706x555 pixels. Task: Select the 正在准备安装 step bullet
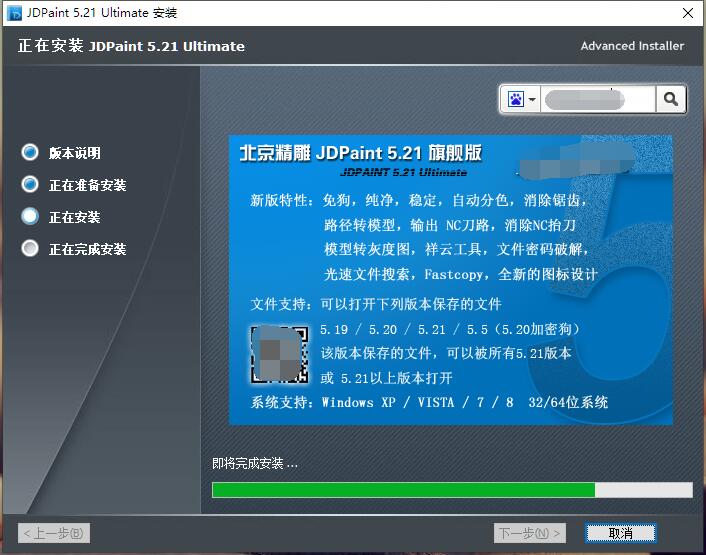pos(30,185)
